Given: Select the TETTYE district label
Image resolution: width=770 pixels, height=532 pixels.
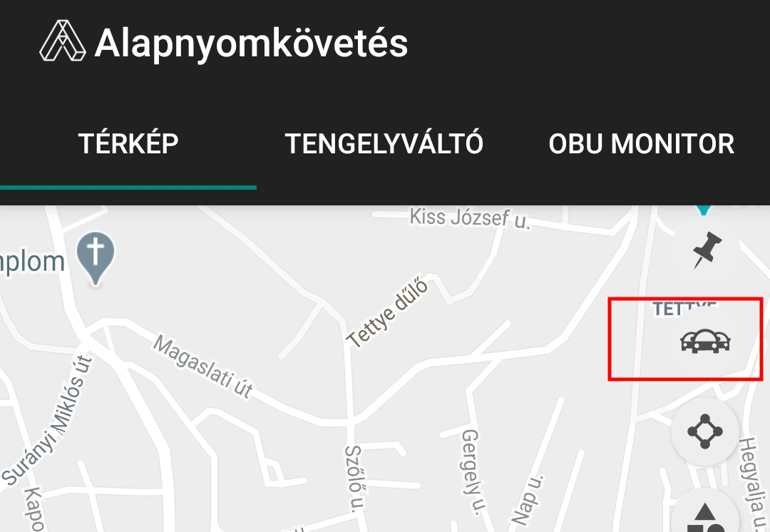Looking at the screenshot, I should click(684, 308).
